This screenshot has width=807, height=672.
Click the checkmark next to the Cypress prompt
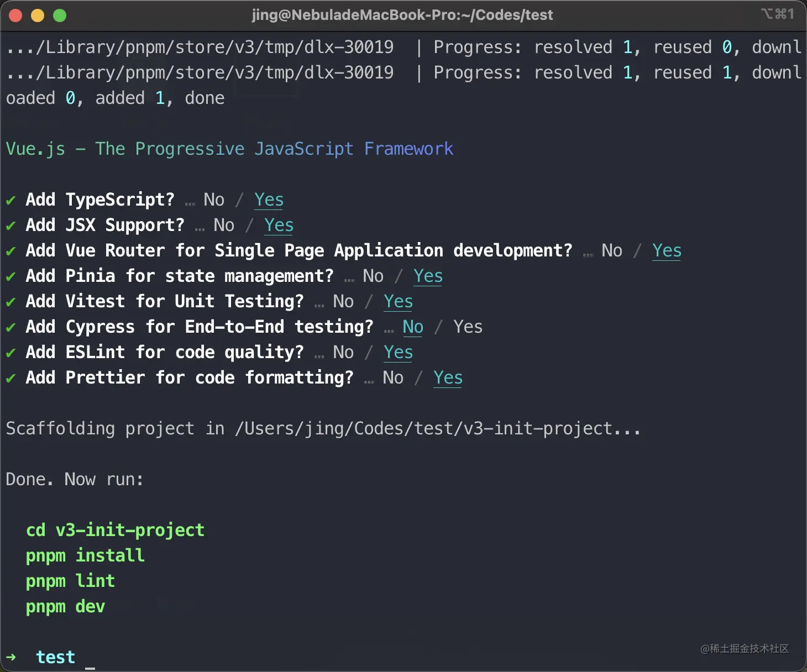11,327
